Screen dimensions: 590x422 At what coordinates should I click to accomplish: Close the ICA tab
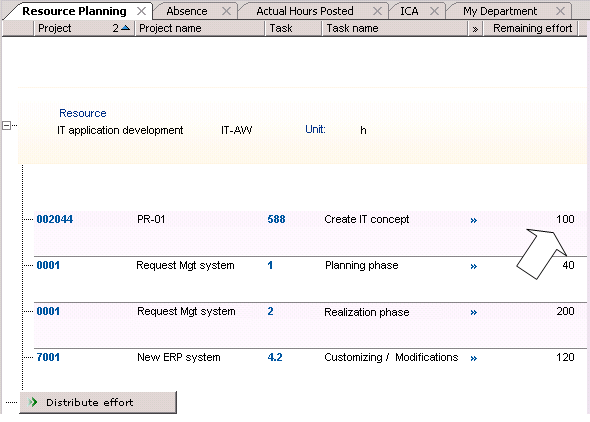434,11
